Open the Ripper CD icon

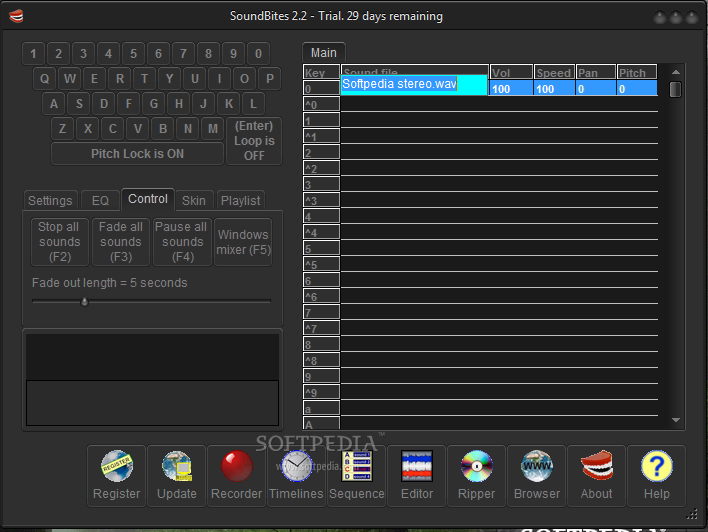coord(476,476)
